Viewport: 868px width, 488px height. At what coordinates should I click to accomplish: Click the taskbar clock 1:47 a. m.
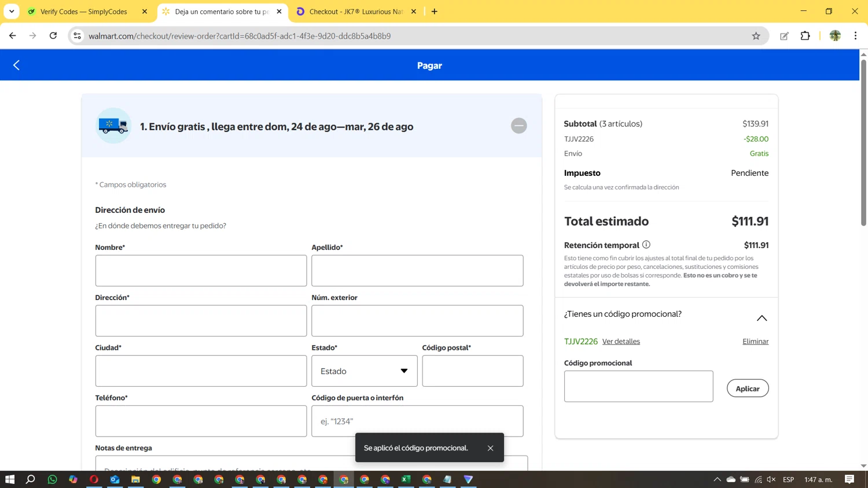818,479
